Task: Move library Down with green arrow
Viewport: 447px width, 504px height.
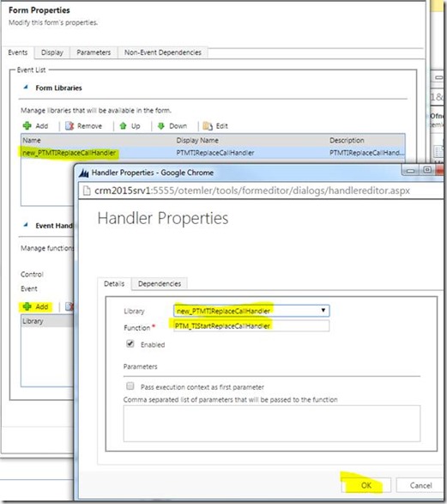Action: [161, 125]
